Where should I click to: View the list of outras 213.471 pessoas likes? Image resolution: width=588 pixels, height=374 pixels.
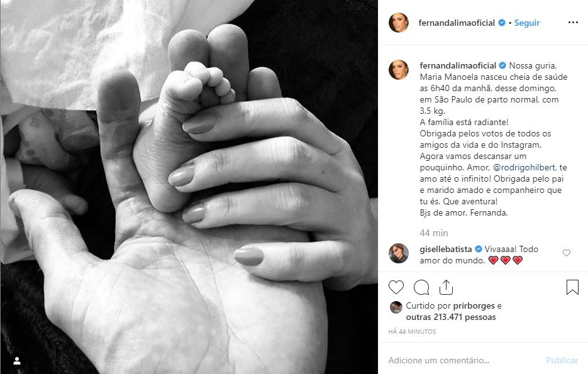point(451,317)
